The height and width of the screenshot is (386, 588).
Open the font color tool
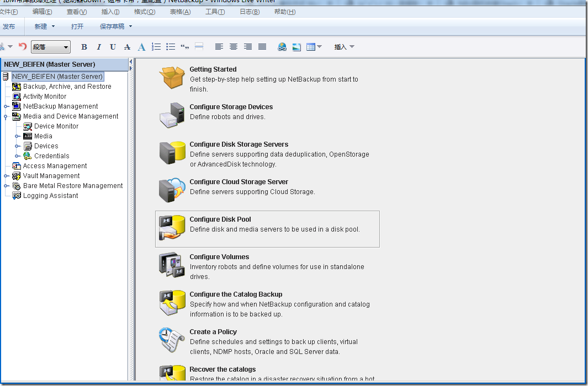pyautogui.click(x=141, y=47)
